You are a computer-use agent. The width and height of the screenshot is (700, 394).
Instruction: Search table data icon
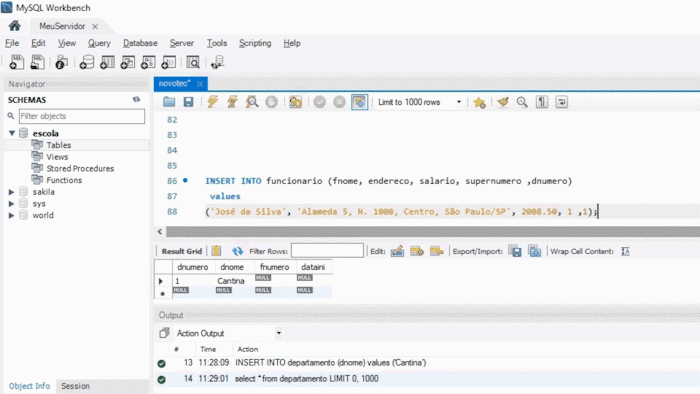pos(193,62)
